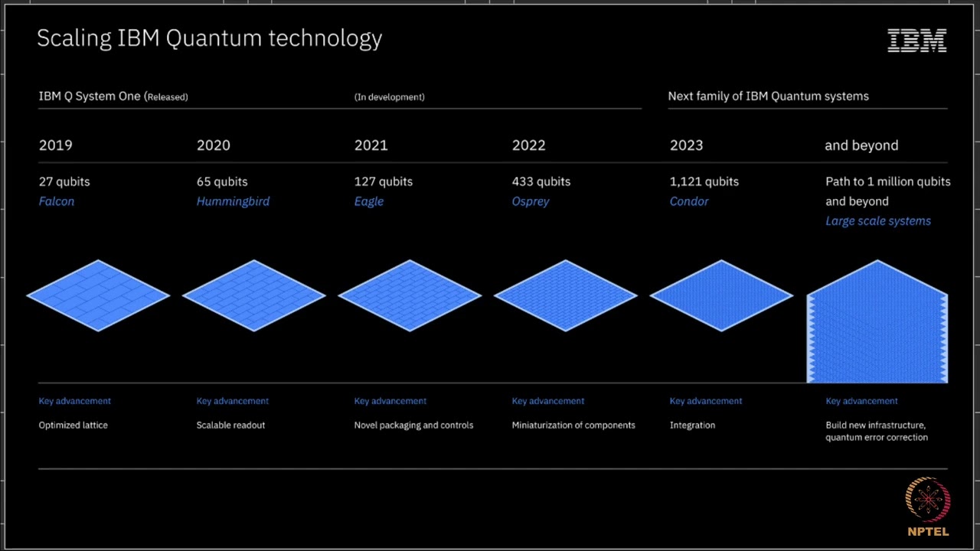Screen dimensions: 980x551
Task: Click 'Key advancement' above Novel packaging
Action: [x=390, y=401]
